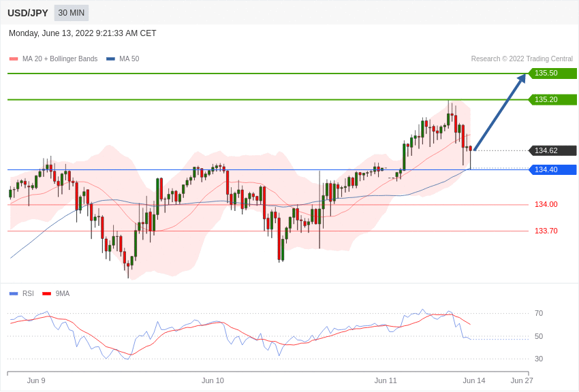
Task: Click the MA 20 Bollinger Bands legend swatch
Action: tap(14, 59)
